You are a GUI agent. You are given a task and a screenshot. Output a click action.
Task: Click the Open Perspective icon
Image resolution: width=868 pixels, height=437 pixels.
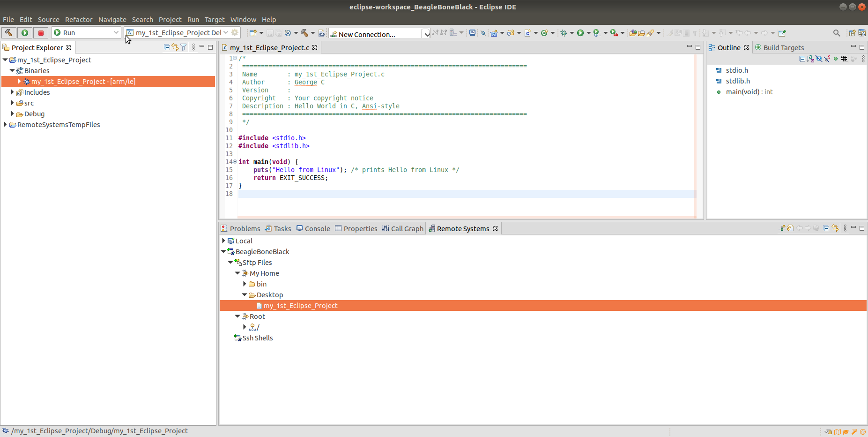click(852, 33)
